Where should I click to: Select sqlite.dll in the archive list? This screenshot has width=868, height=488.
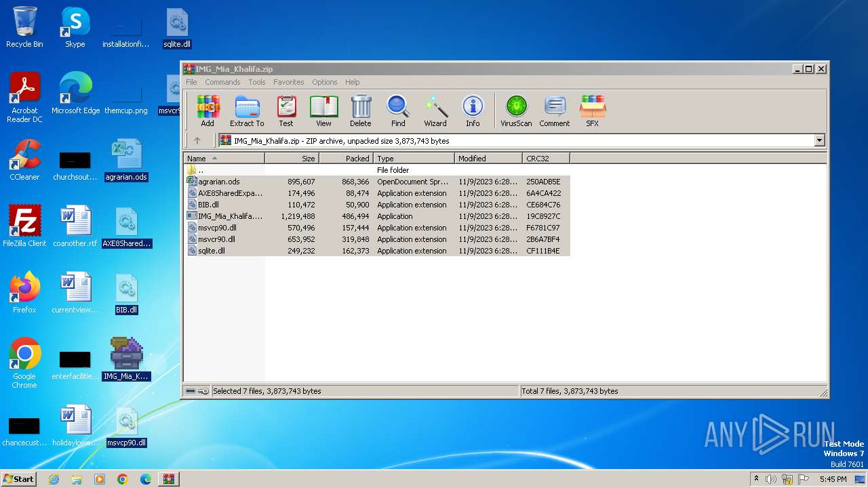(x=376, y=251)
